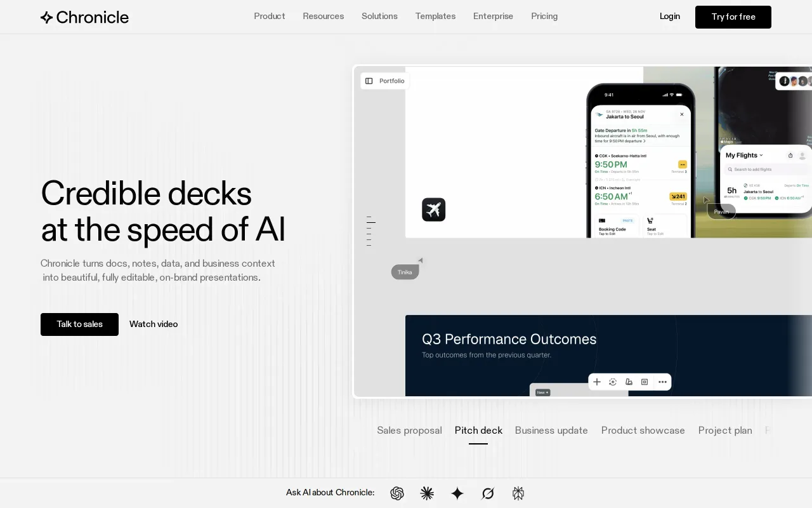Ask Claude about Chronicle
Image resolution: width=812 pixels, height=508 pixels.
[x=427, y=493]
